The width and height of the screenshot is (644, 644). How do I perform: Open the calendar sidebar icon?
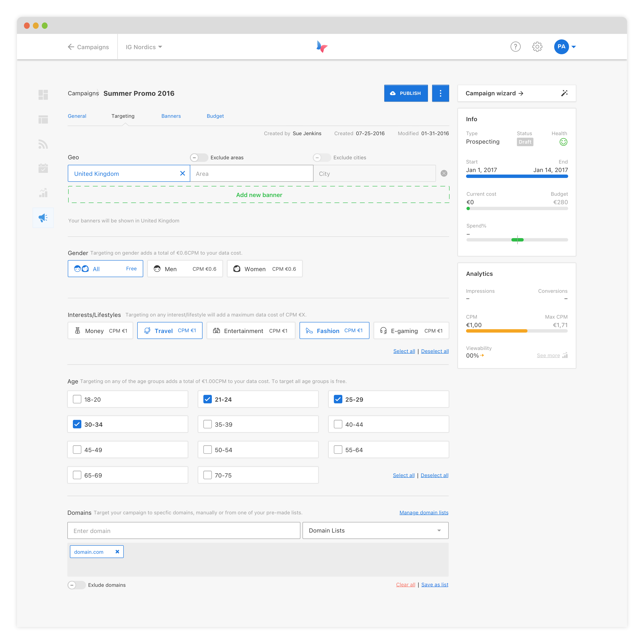pos(43,168)
